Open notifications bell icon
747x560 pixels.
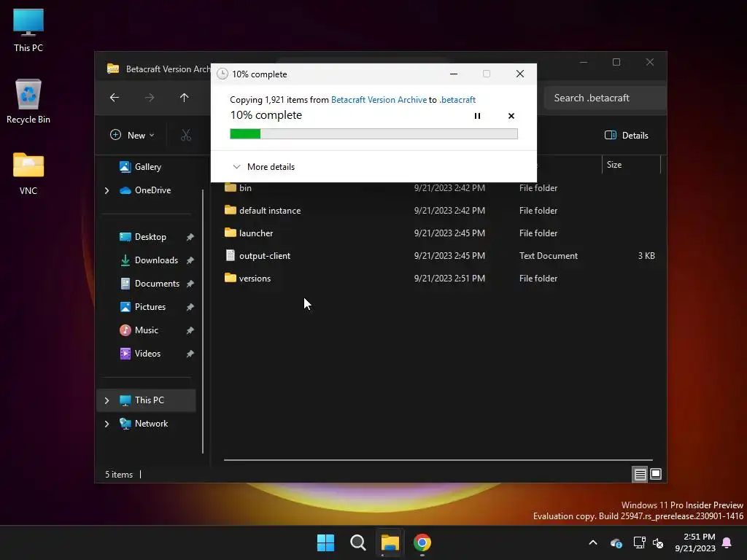click(x=727, y=542)
